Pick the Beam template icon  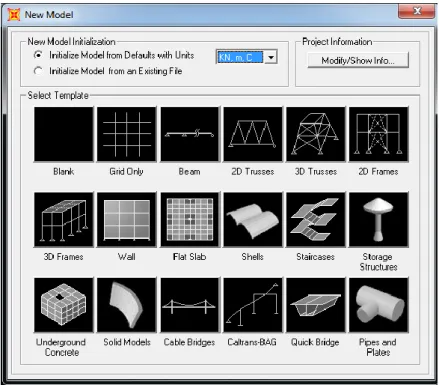coord(190,134)
